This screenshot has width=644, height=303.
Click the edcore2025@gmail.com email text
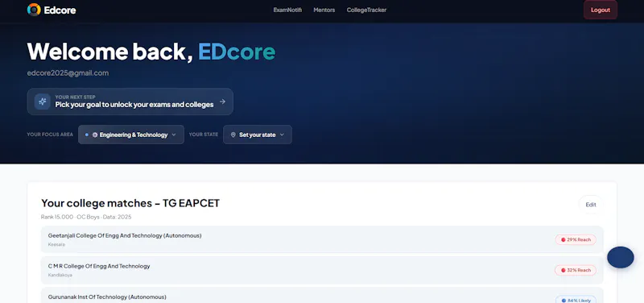(68, 73)
